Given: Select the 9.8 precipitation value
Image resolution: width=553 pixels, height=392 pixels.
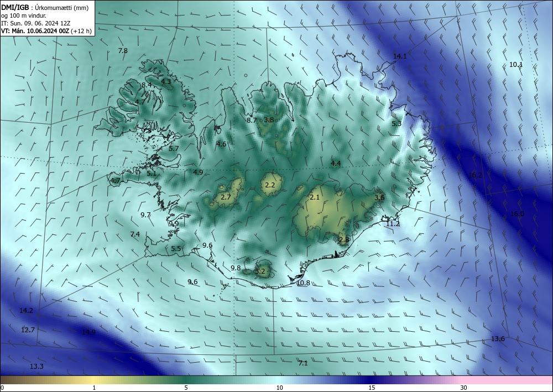Looking at the screenshot, I should point(236,268).
